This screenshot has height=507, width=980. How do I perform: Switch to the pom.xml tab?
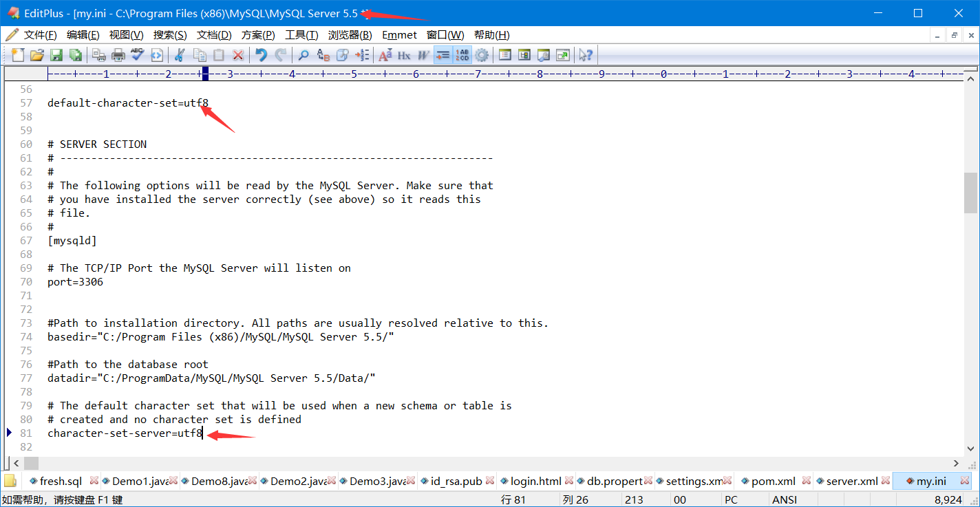coord(774,481)
